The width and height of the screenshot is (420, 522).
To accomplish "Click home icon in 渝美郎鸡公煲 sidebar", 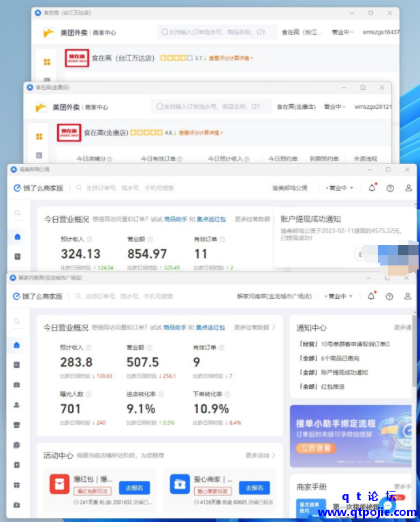I will [x=18, y=237].
